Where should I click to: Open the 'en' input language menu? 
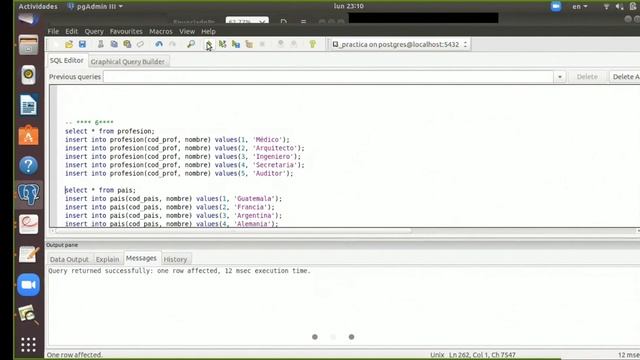point(580,7)
